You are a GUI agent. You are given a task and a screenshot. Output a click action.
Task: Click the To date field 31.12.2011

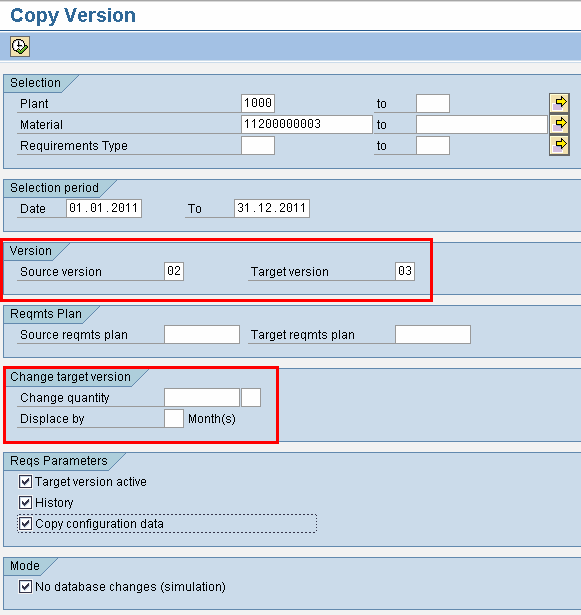(272, 208)
